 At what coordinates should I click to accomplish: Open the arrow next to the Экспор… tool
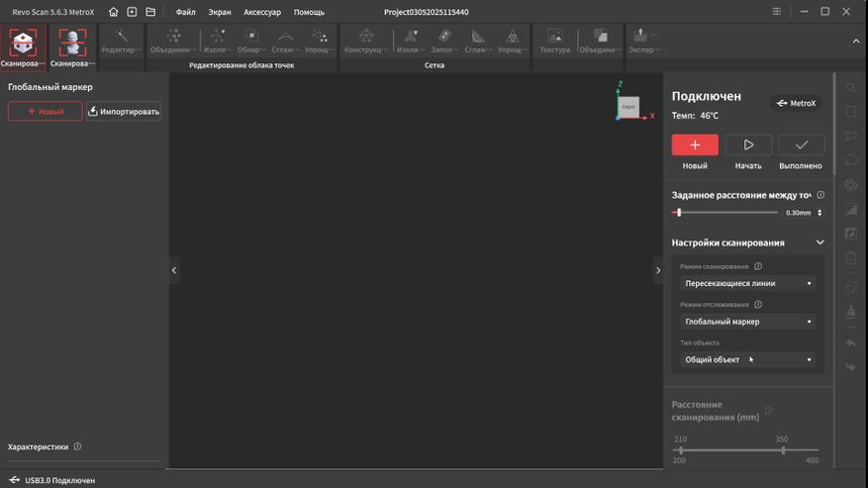(654, 36)
